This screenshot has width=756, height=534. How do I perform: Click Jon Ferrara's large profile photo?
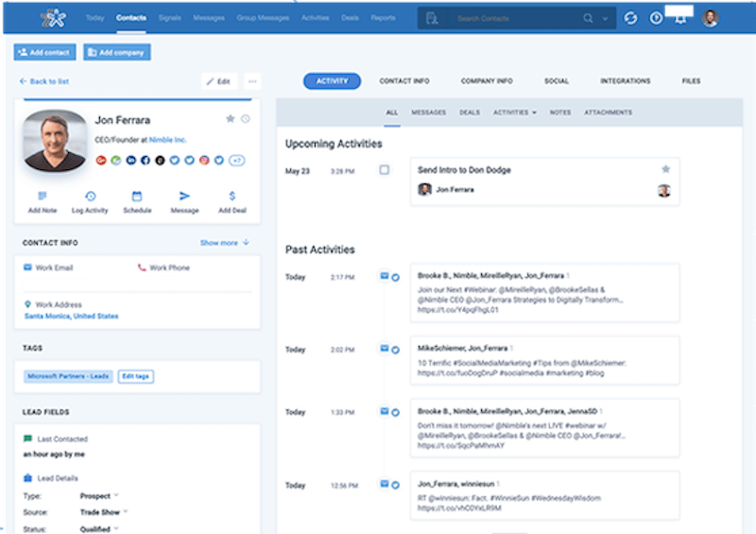pyautogui.click(x=55, y=141)
